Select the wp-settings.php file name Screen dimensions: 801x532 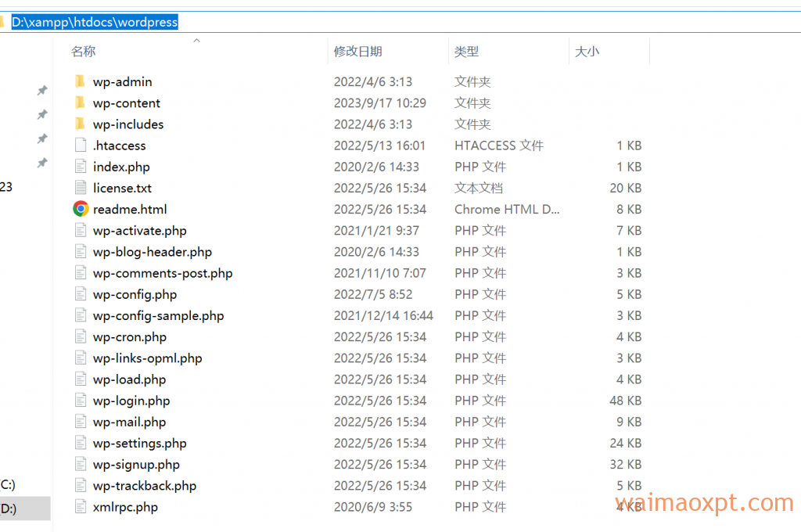click(140, 443)
